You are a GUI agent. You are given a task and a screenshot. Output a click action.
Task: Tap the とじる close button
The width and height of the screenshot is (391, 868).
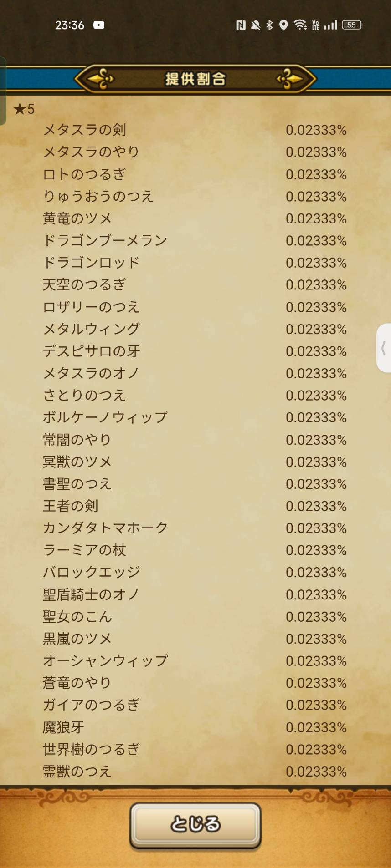click(195, 824)
